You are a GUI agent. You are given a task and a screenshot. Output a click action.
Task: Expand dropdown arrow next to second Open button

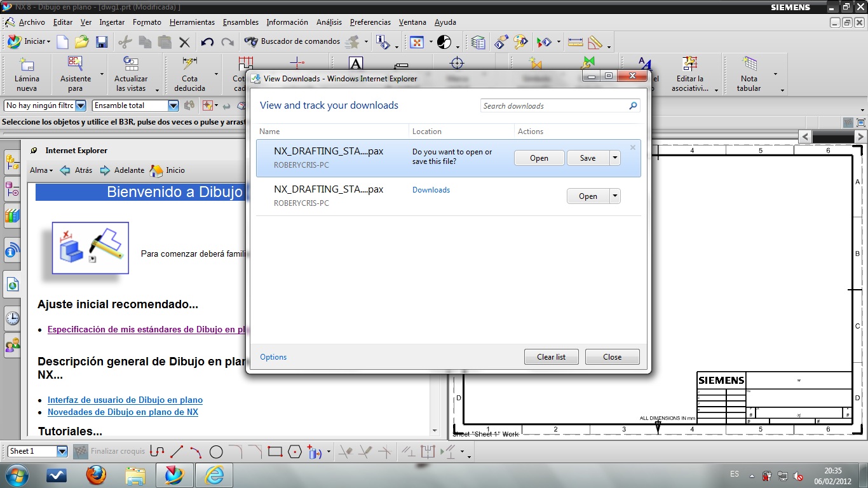click(x=614, y=196)
